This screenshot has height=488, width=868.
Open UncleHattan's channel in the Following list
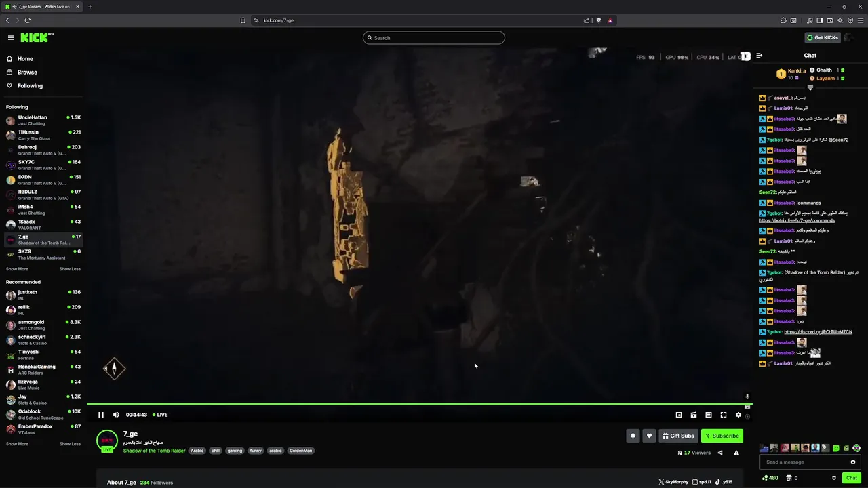43,120
